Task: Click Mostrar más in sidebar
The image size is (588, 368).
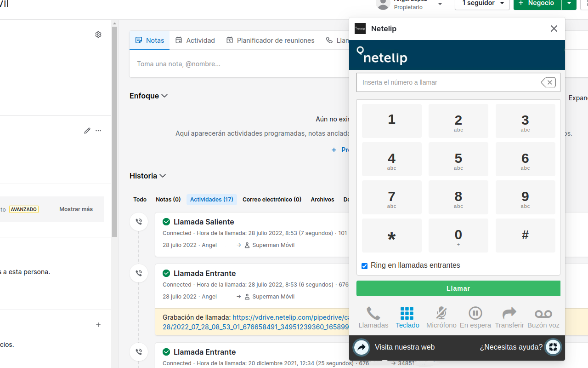Action: (x=76, y=209)
